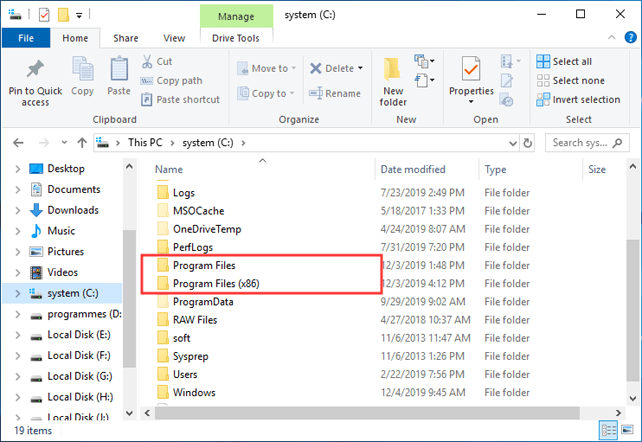Switch to large icons view in status bar
Screen dimensions: 642x442
[x=627, y=430]
